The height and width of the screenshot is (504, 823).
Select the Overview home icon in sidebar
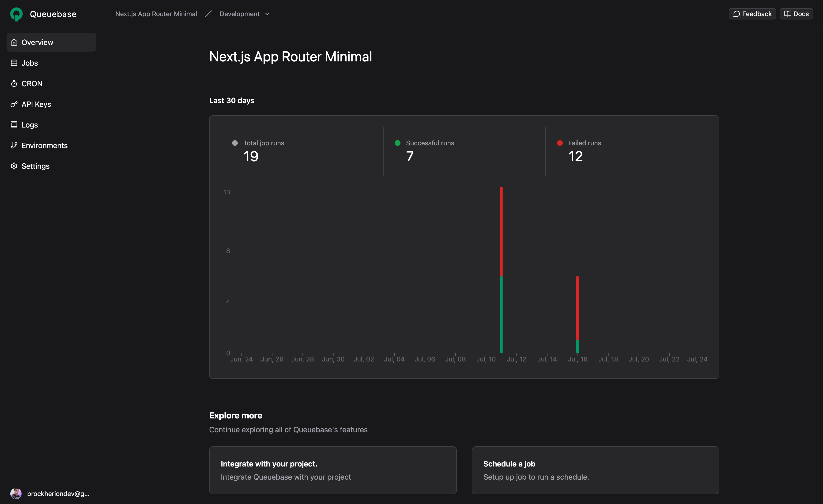[14, 42]
